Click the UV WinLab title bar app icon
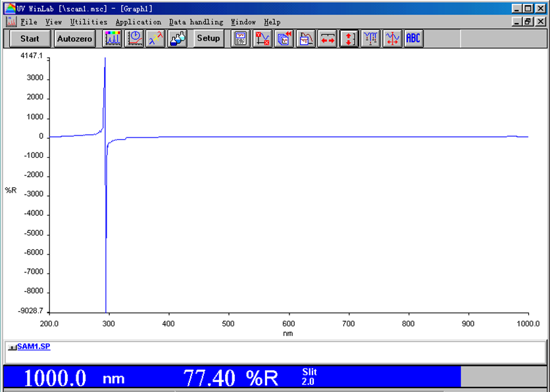 click(x=10, y=9)
